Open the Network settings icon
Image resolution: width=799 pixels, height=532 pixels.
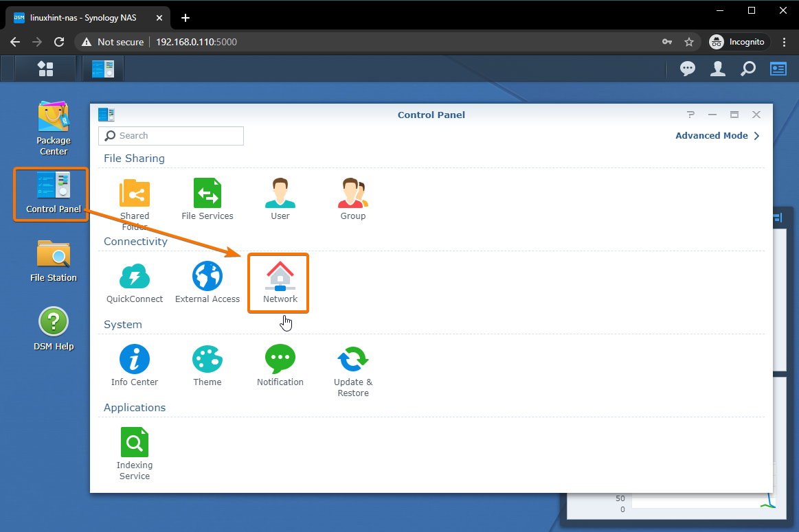click(280, 281)
